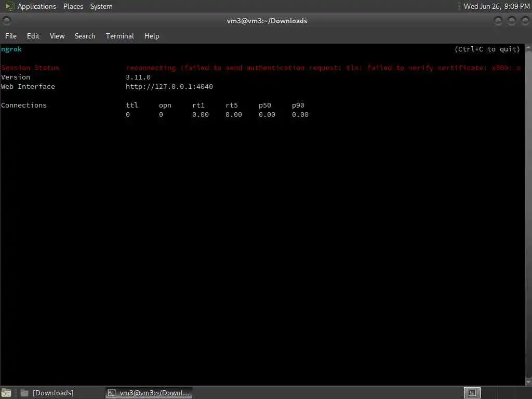
Task: Click the version value 3.11.0
Action: (138, 77)
